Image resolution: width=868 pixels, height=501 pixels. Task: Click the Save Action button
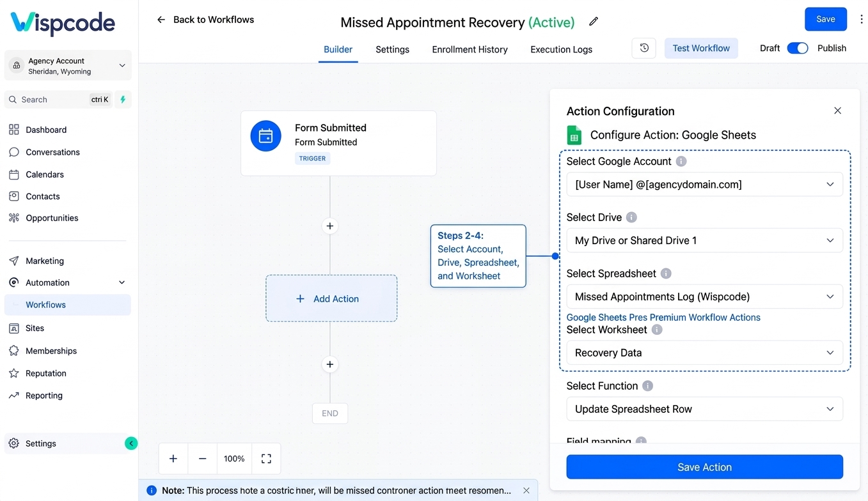704,467
